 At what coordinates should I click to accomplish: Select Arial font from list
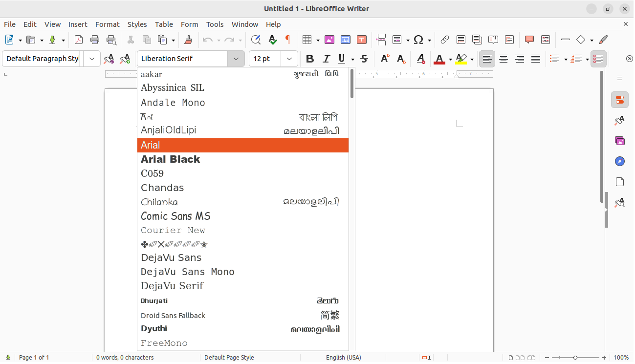pos(243,145)
